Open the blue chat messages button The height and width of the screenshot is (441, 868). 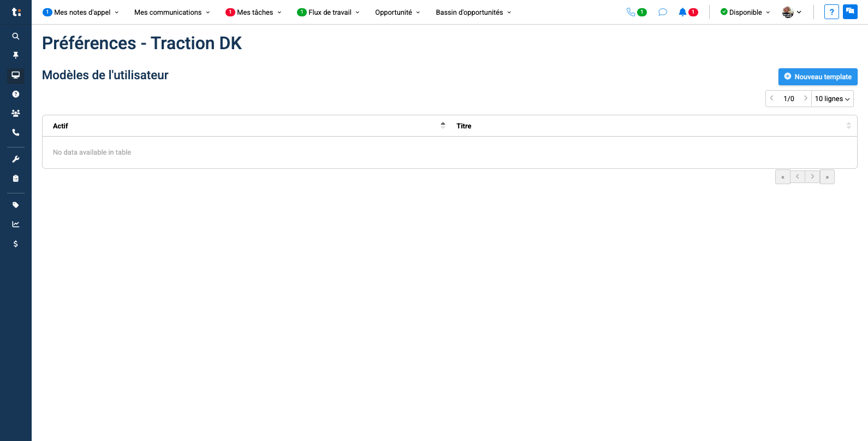tap(850, 11)
